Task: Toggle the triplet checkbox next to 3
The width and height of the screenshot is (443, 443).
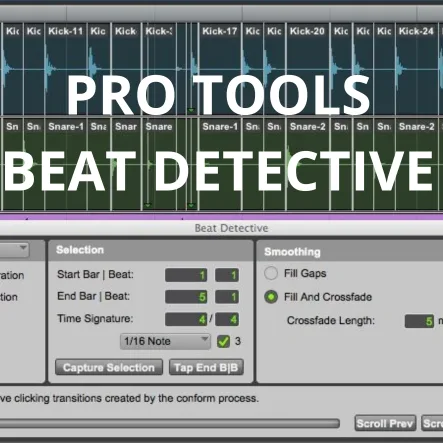Action: (223, 341)
